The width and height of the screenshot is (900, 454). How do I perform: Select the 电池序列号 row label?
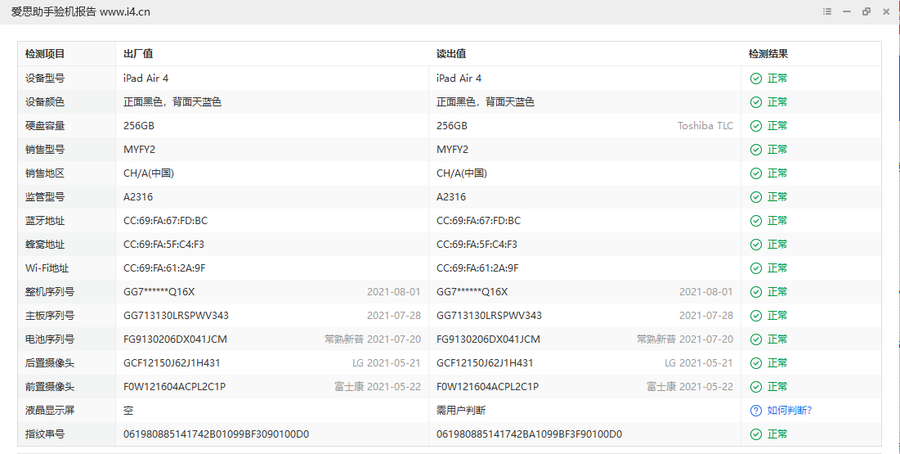click(x=49, y=339)
